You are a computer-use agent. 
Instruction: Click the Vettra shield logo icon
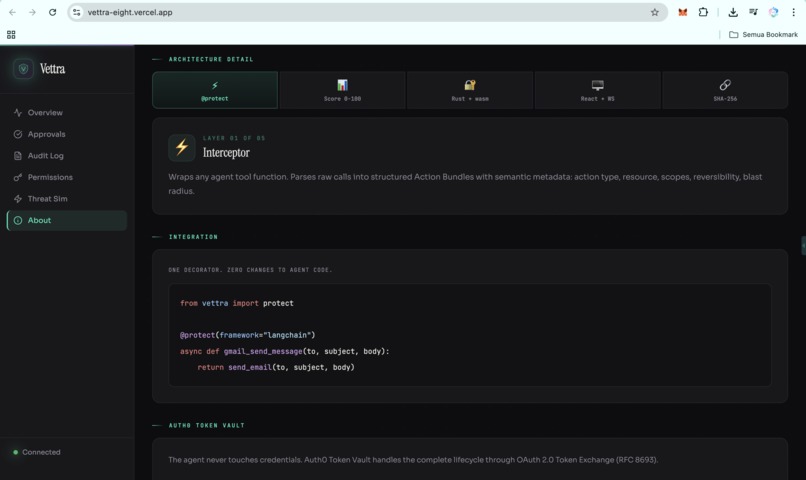23,68
